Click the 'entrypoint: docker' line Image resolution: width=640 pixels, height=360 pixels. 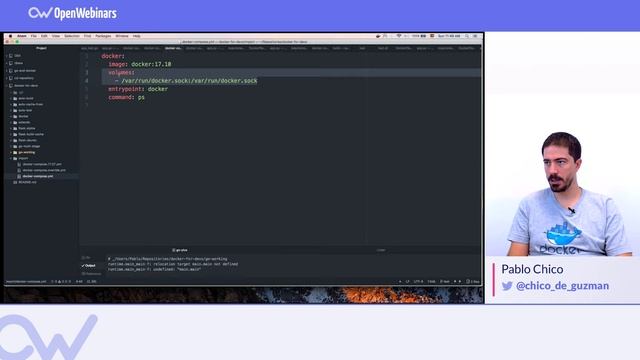tap(138, 89)
